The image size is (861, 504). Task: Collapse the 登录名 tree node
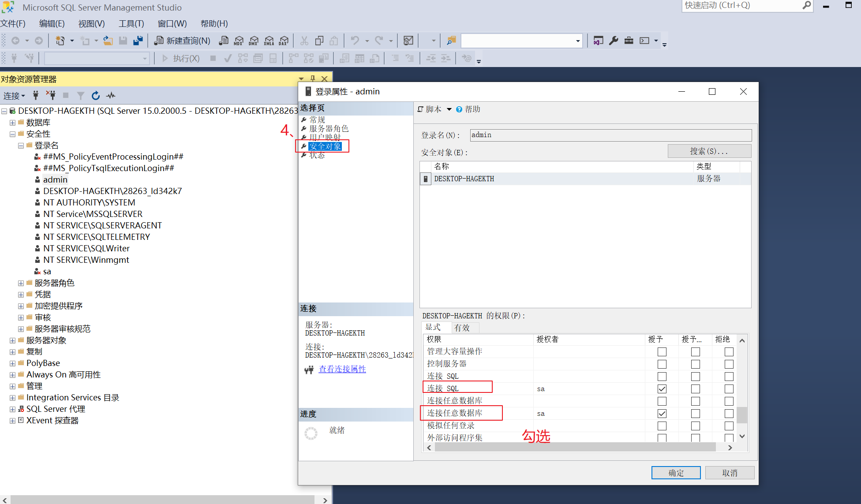[x=20, y=145]
